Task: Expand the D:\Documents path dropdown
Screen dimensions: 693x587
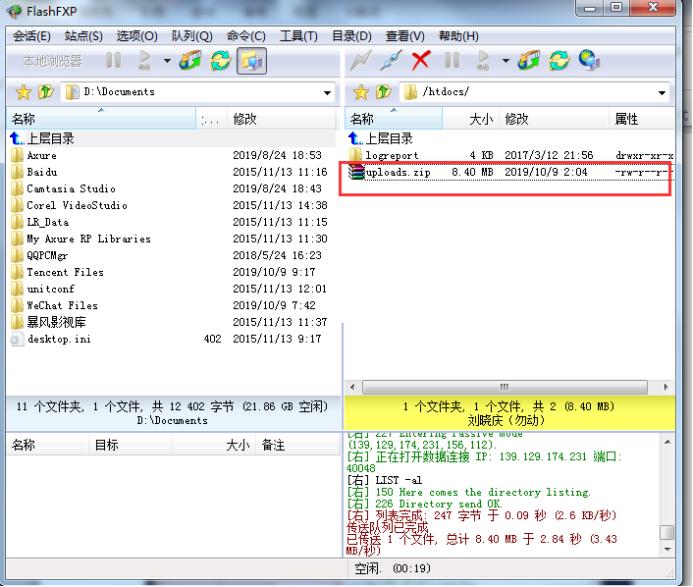Action: [x=327, y=92]
